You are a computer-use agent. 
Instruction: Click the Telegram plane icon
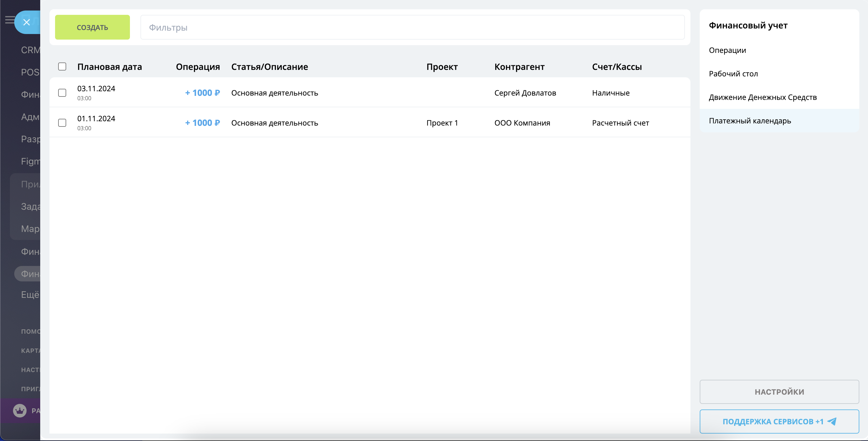click(x=832, y=422)
